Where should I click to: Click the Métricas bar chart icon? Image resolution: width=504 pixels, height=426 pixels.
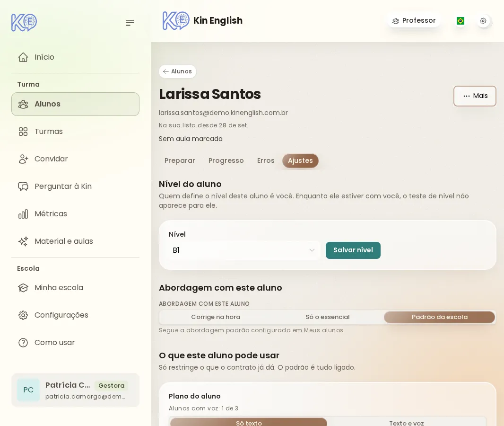(x=23, y=214)
